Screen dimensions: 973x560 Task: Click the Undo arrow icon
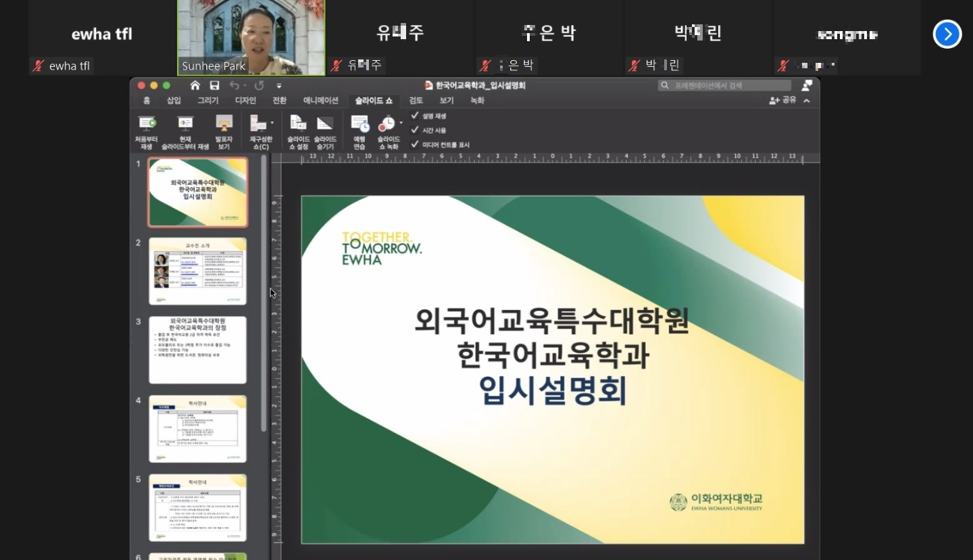pyautogui.click(x=234, y=86)
